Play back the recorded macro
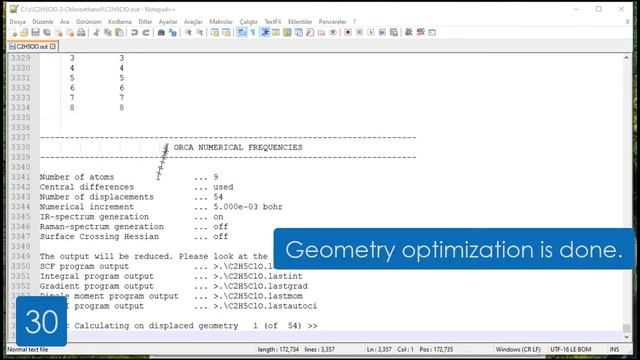 (371, 33)
